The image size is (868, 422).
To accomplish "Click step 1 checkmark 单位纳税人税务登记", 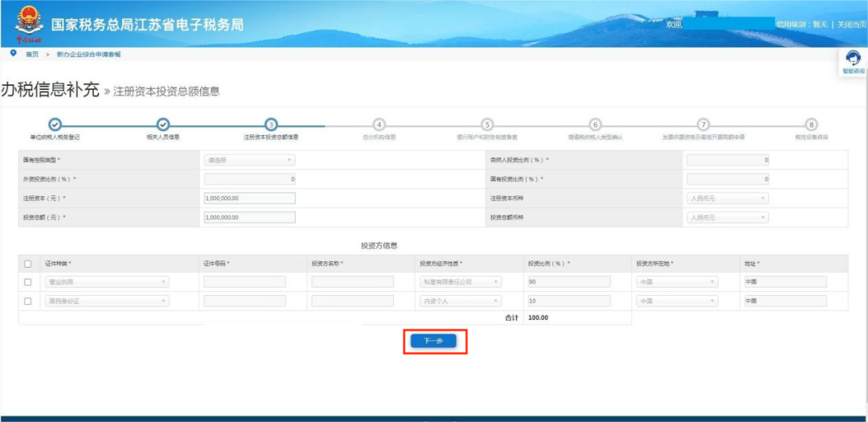I will point(55,124).
